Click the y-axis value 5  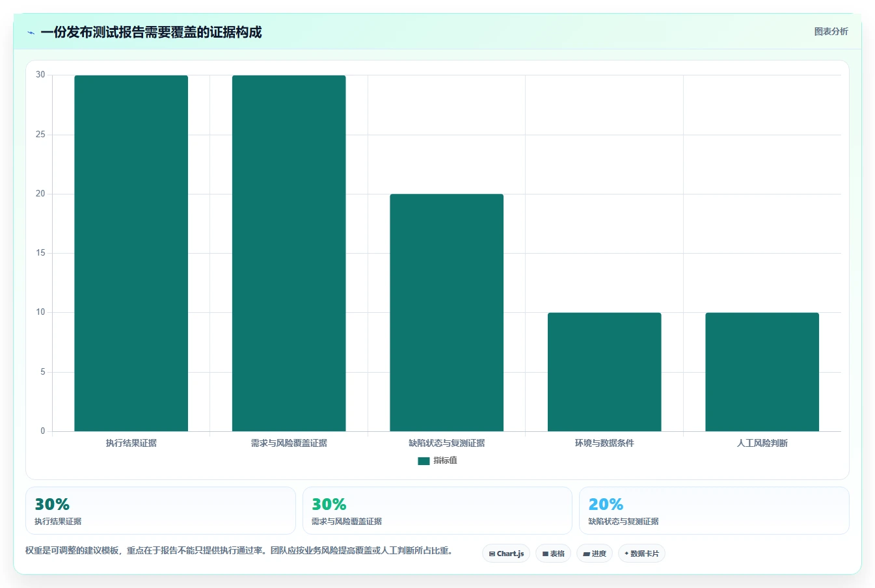(x=43, y=372)
